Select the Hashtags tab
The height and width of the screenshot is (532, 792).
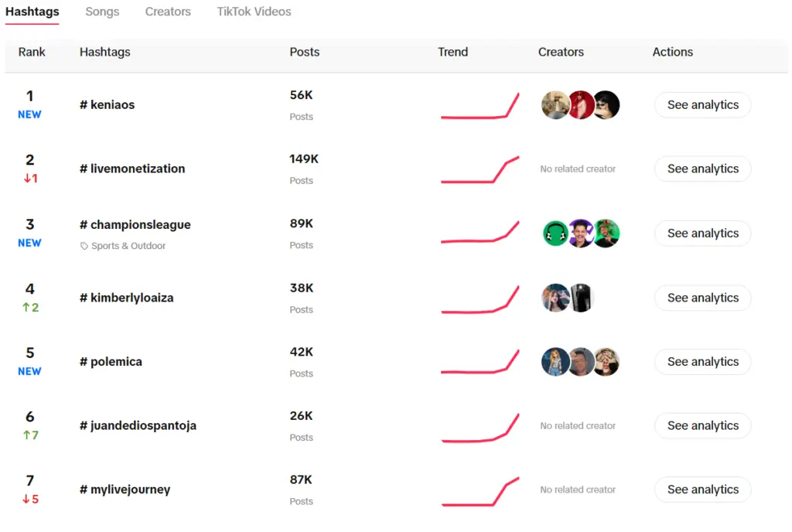click(x=32, y=12)
